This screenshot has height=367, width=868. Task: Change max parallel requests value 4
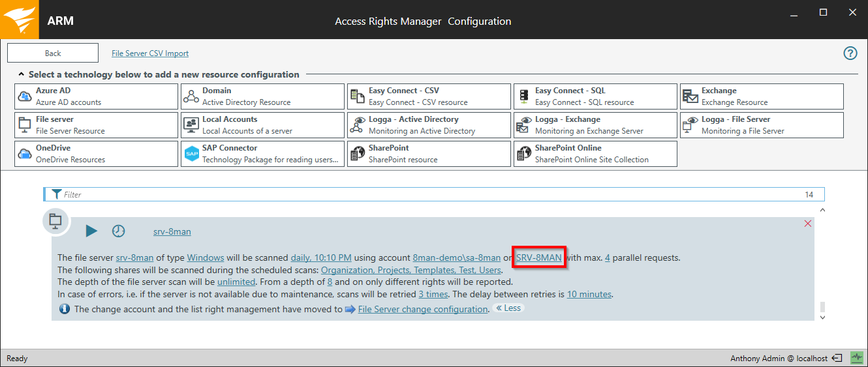click(608, 257)
